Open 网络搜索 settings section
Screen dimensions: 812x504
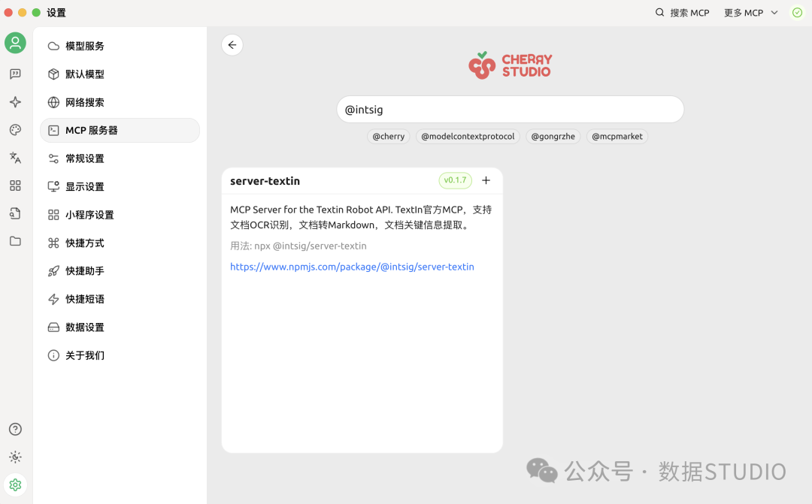tap(120, 102)
